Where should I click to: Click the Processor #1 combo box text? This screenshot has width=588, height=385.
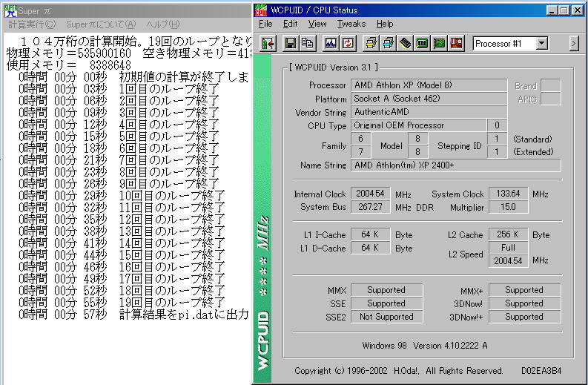click(x=503, y=44)
